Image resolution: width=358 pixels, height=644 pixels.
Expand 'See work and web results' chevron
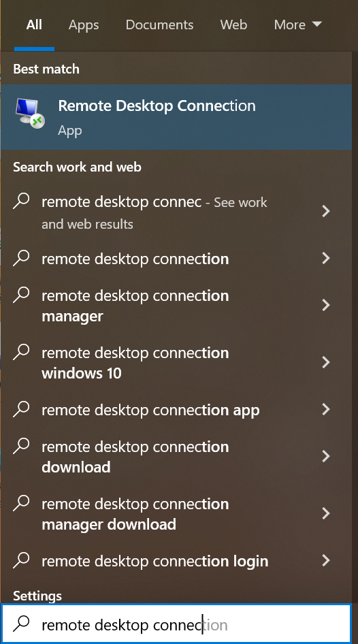[326, 211]
